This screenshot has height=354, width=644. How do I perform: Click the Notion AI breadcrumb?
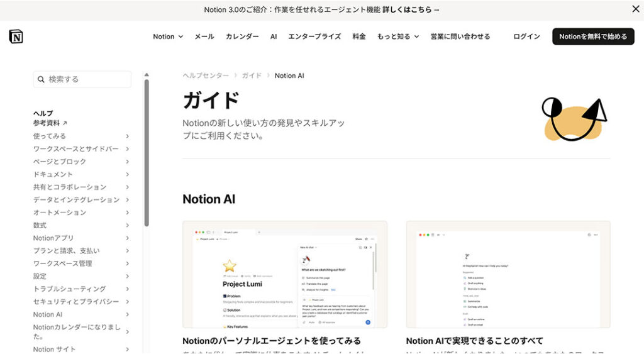tap(289, 75)
